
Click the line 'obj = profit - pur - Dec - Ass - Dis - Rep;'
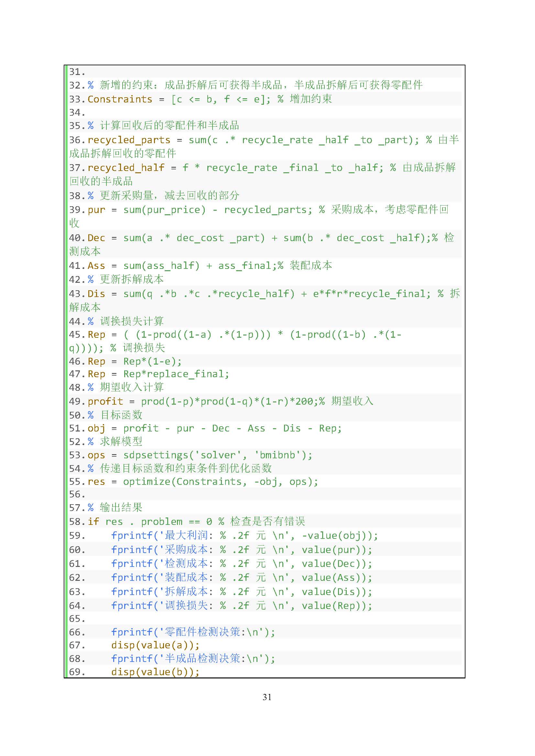point(214,428)
